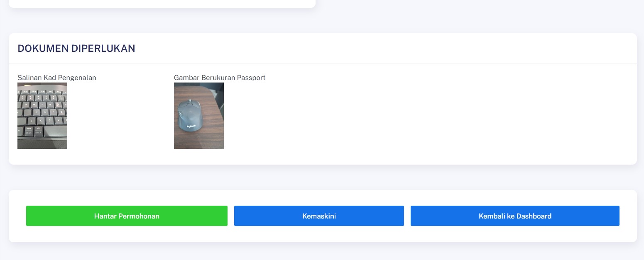
Task: Click the D key in keyboard photo
Action: (45, 113)
